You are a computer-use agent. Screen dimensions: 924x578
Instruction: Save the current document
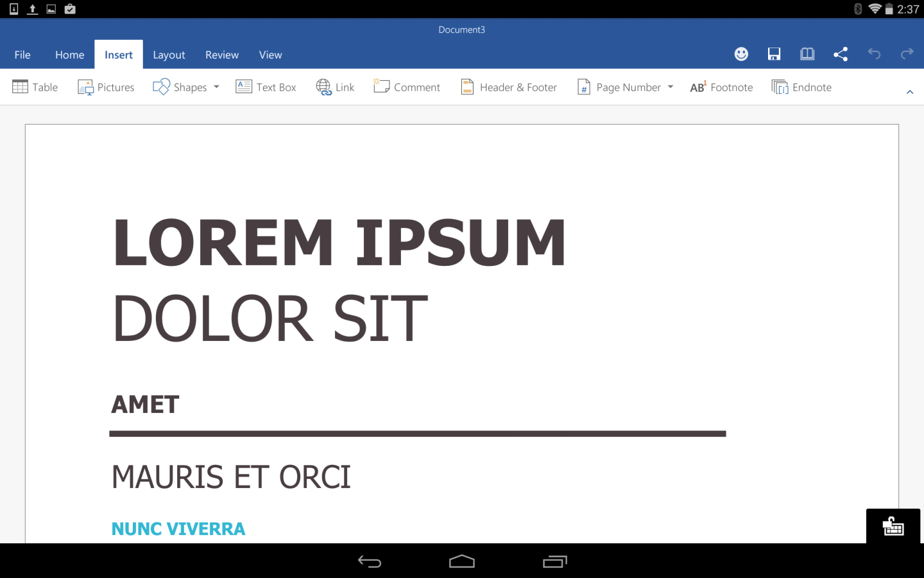[774, 54]
